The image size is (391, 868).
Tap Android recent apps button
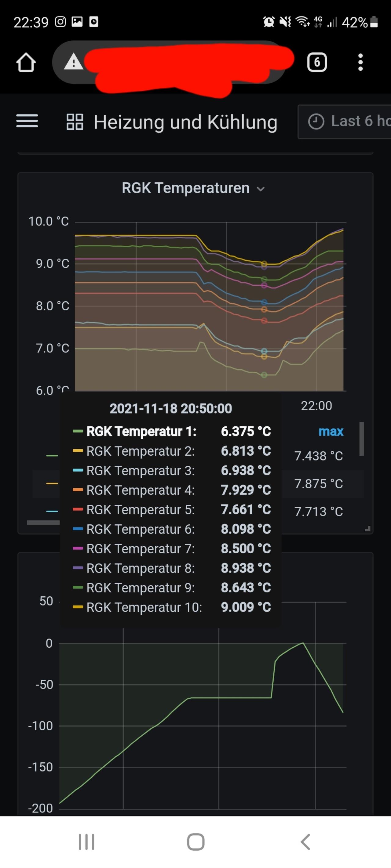86,842
